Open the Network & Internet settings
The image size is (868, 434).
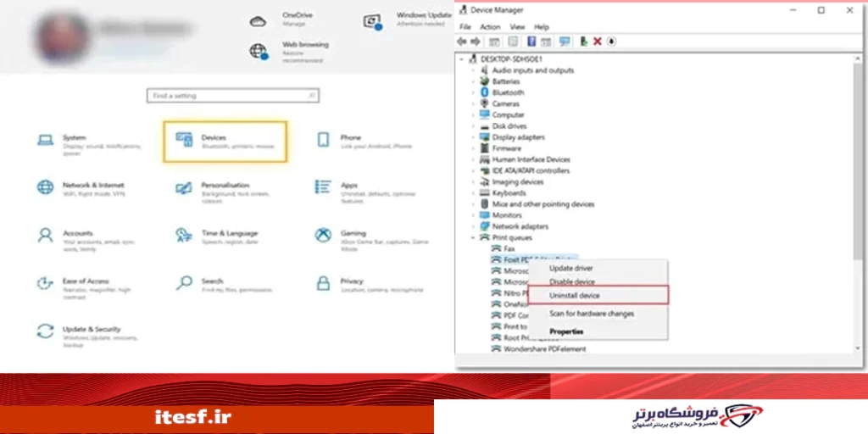[x=92, y=186]
